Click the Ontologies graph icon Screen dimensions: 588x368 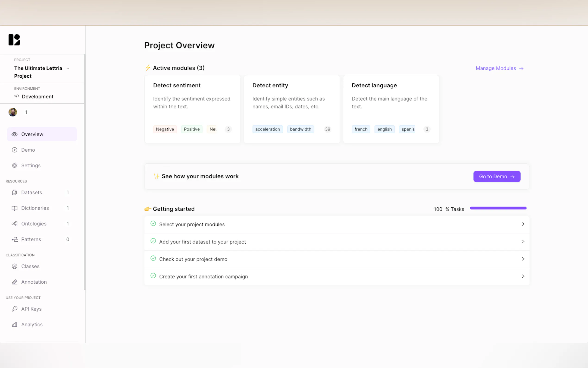[x=15, y=224]
